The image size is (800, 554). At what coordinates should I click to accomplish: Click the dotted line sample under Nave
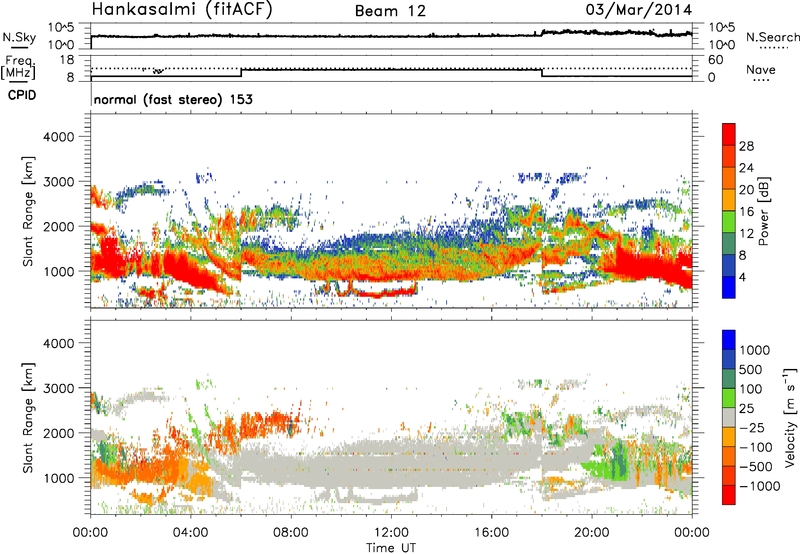[x=761, y=81]
